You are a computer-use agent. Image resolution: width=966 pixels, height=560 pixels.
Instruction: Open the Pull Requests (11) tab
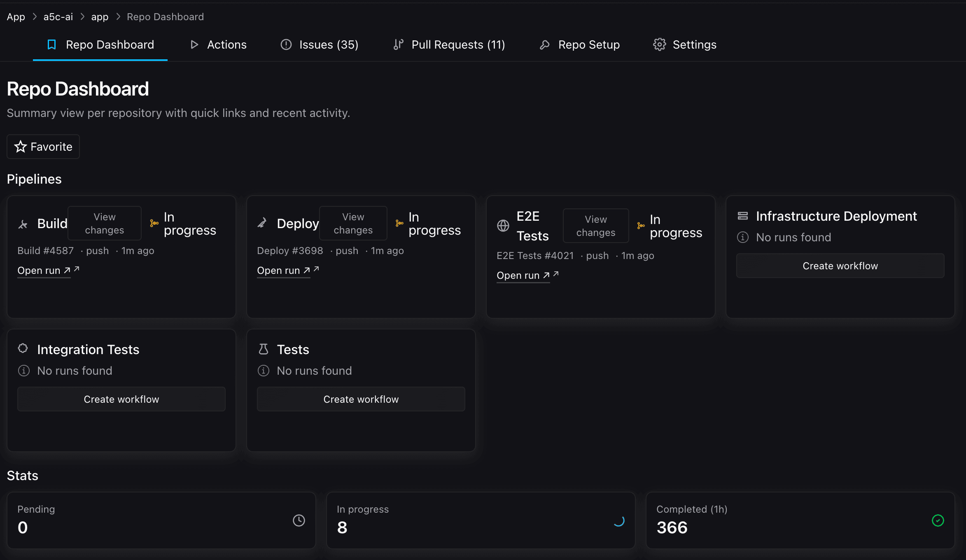tap(449, 44)
